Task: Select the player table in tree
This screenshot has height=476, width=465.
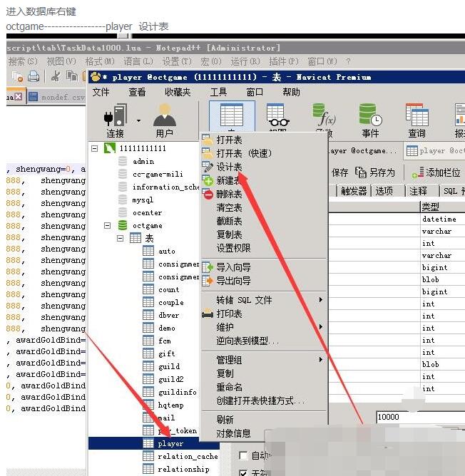Action: 170,443
